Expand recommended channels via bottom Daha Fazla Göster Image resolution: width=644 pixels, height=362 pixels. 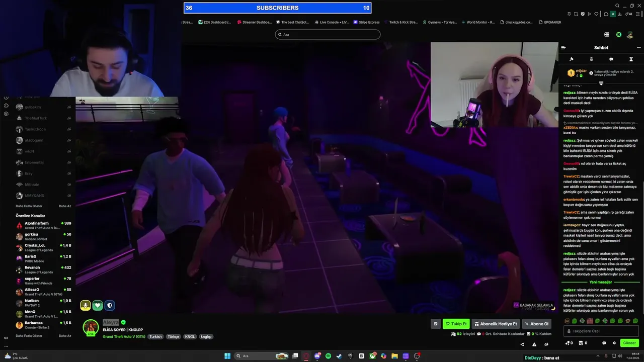click(x=29, y=335)
